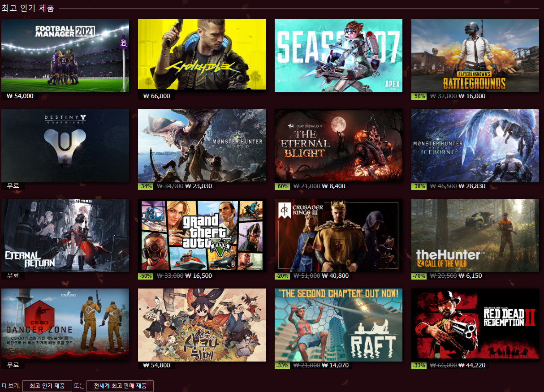Image resolution: width=544 pixels, height=392 pixels.
Task: Click the 무료 label under Eternal Return
Action: [13, 276]
